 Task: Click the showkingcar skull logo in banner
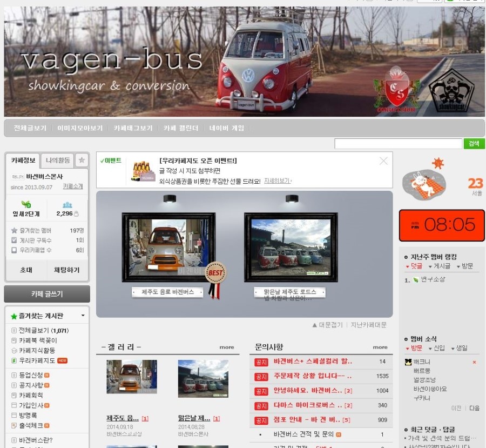tap(451, 90)
